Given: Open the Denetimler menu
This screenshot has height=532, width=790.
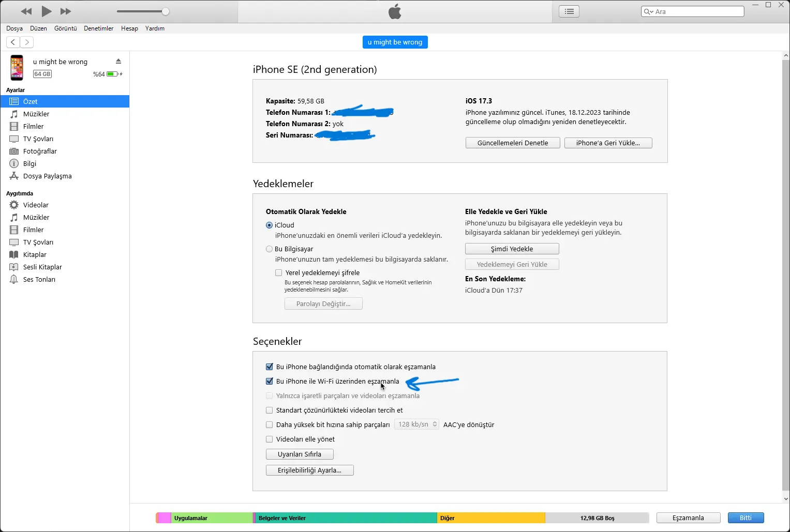Looking at the screenshot, I should point(98,28).
